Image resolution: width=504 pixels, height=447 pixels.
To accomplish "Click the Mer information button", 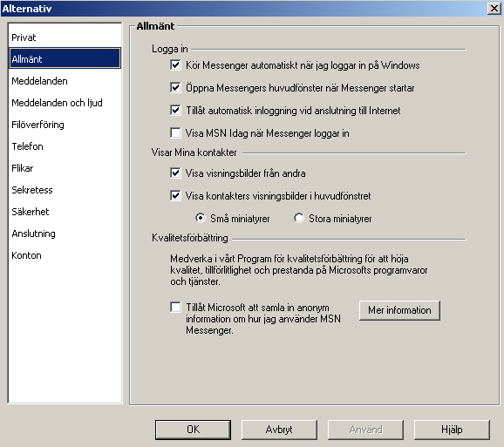I will coord(399,310).
